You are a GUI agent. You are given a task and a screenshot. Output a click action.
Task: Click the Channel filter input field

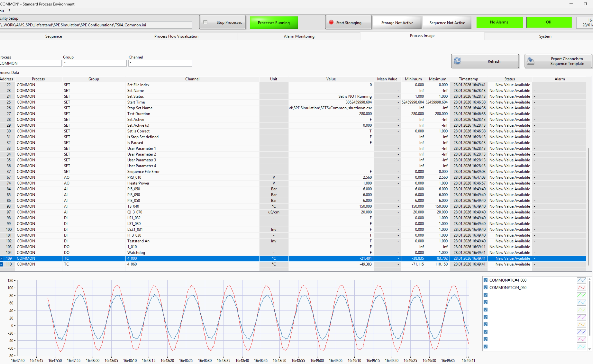160,63
